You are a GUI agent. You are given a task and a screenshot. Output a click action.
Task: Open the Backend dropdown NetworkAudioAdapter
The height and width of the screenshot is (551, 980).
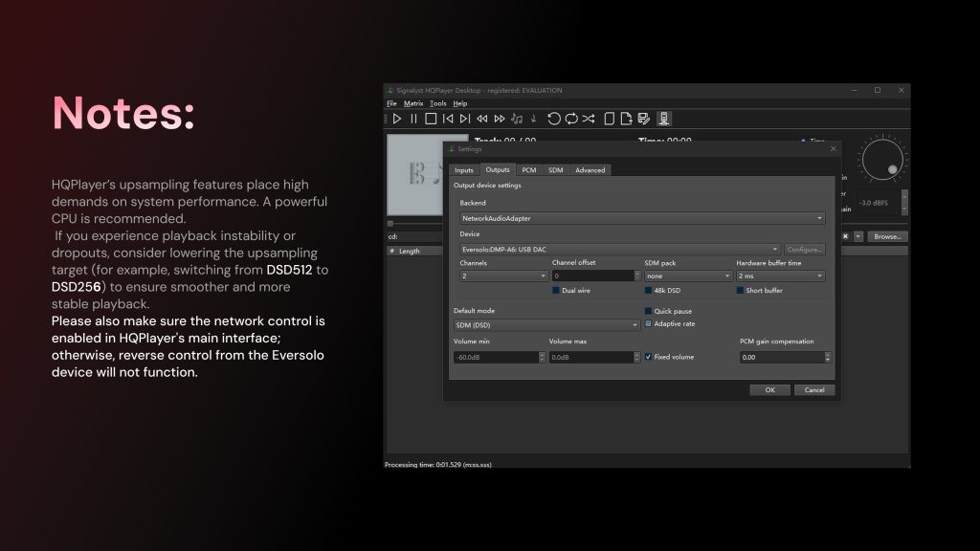click(x=641, y=218)
